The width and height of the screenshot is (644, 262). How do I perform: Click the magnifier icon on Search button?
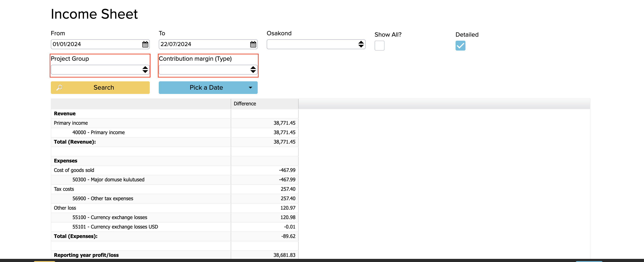60,87
